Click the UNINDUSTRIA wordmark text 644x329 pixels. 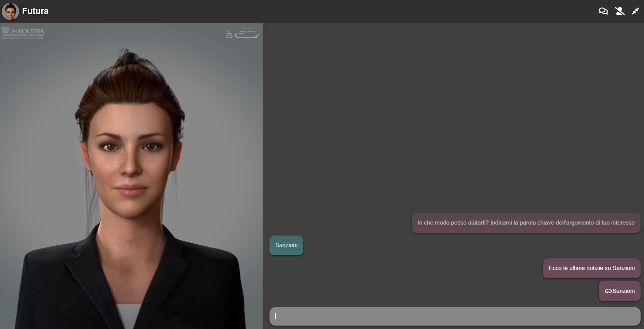(x=27, y=31)
